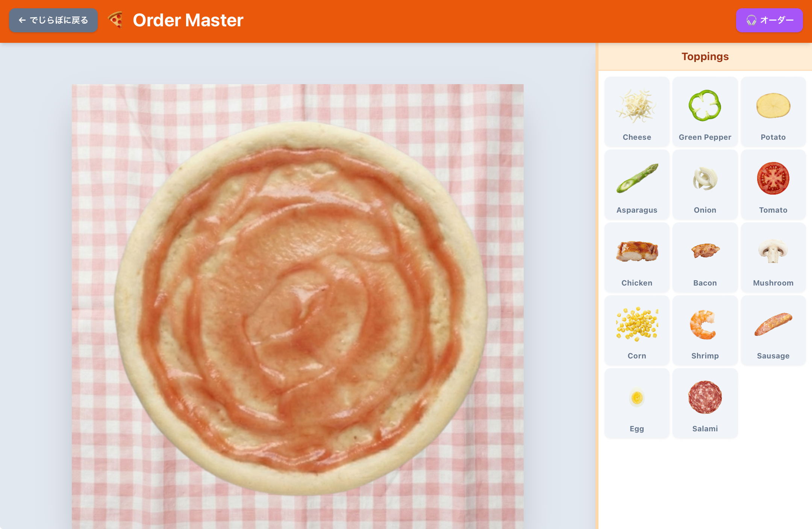Select the Mushroom topping
Screen dimensions: 812x529
click(773, 257)
